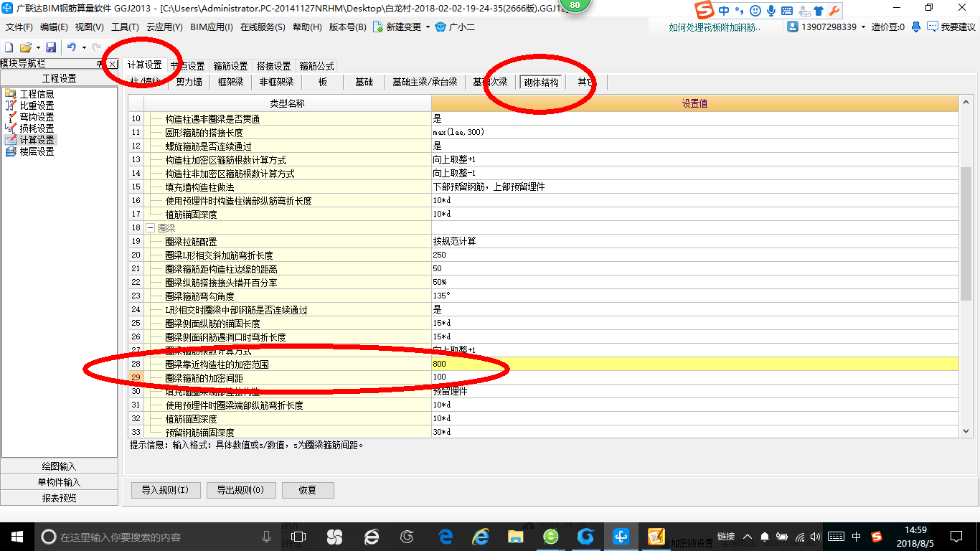Open 损耗设置 in the navigation tree

(37, 128)
